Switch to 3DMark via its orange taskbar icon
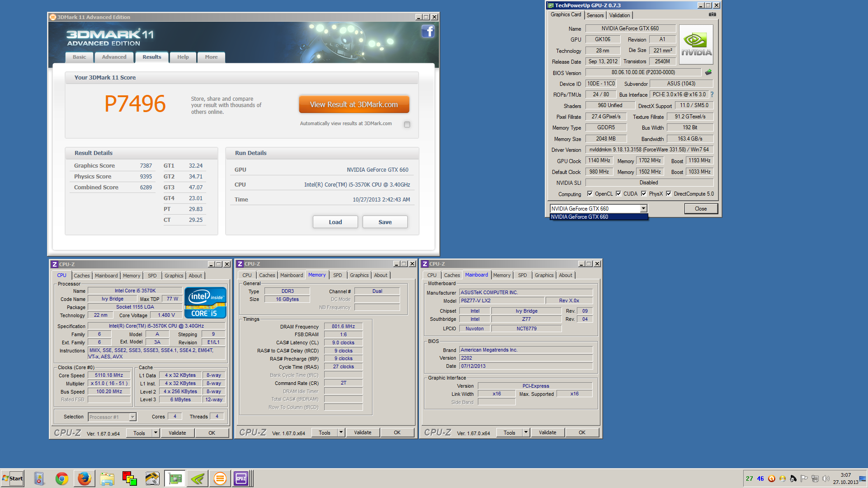Viewport: 868px width, 488px height. [x=220, y=479]
